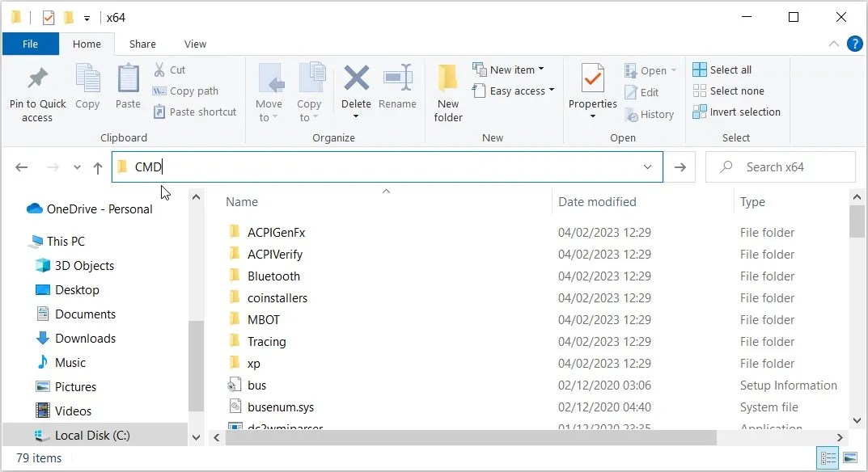Screen dimensions: 868x472
Task: Click inside the Search x64 box
Action: click(x=780, y=166)
